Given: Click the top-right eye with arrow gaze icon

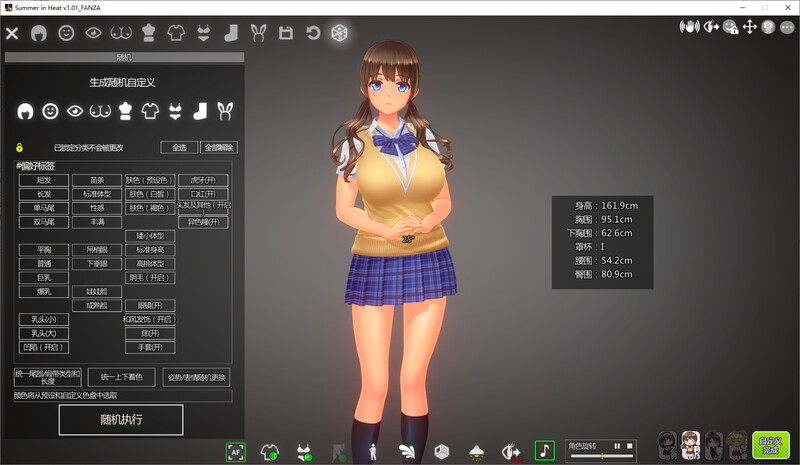Looking at the screenshot, I should (711, 27).
